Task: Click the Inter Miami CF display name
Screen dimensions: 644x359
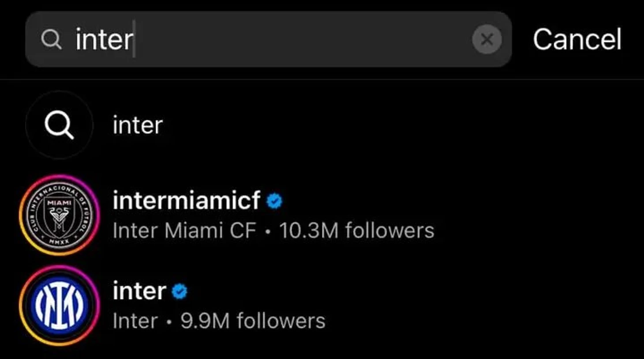Action: point(184,231)
